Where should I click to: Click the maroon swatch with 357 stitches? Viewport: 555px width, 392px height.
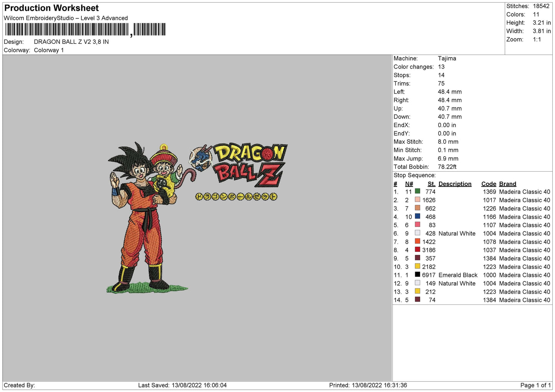[417, 258]
